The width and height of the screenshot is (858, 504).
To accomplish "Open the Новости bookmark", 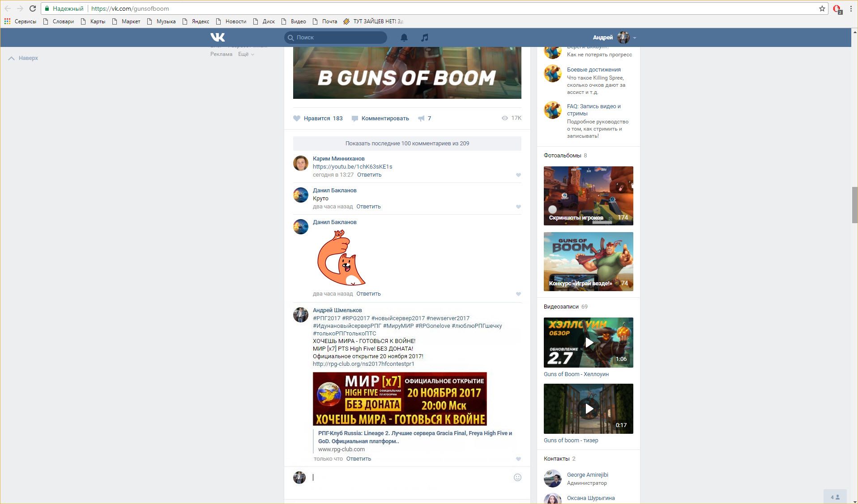I will point(235,21).
